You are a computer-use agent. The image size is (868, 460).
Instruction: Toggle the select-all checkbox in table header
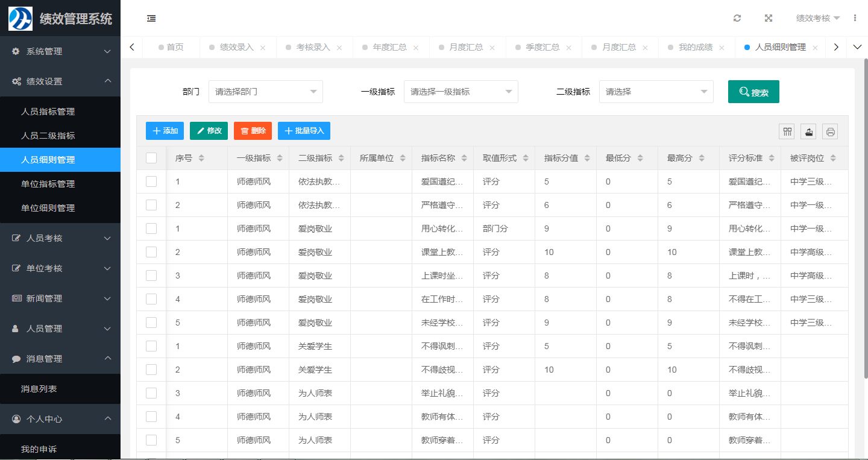tap(151, 158)
